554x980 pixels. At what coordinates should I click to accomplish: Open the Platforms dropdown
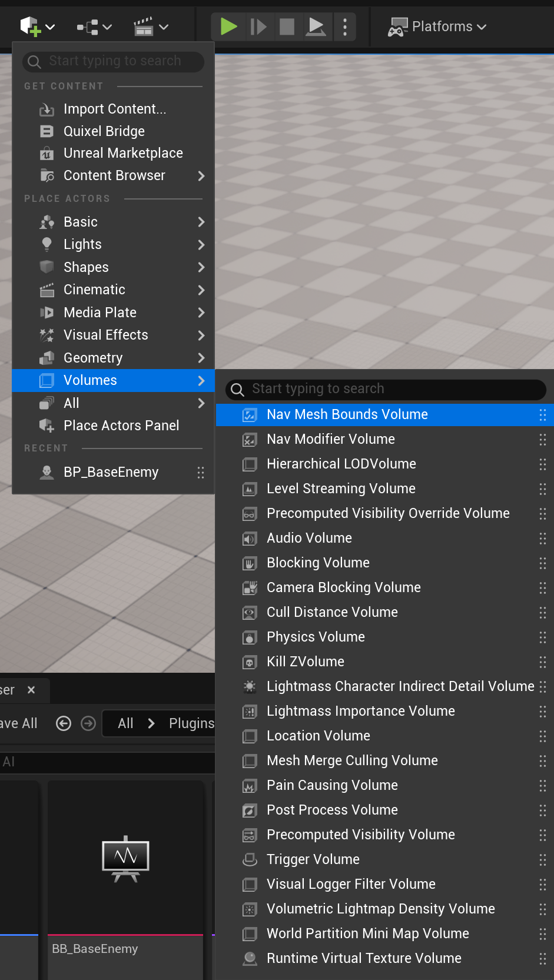(437, 26)
